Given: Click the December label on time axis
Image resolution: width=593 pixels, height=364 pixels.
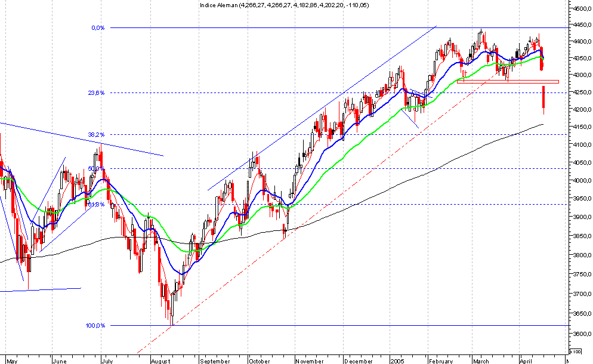Looking at the screenshot, I should click(x=359, y=361).
